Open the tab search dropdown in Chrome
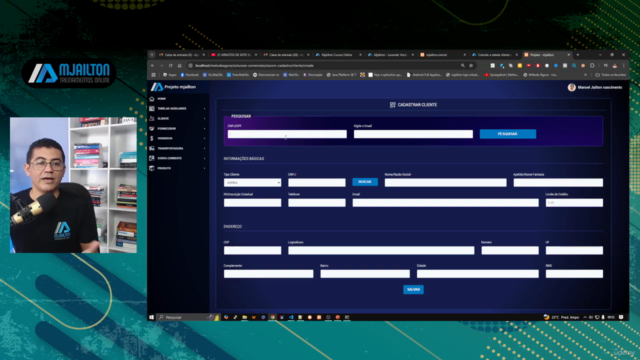The image size is (640, 360). (152, 55)
